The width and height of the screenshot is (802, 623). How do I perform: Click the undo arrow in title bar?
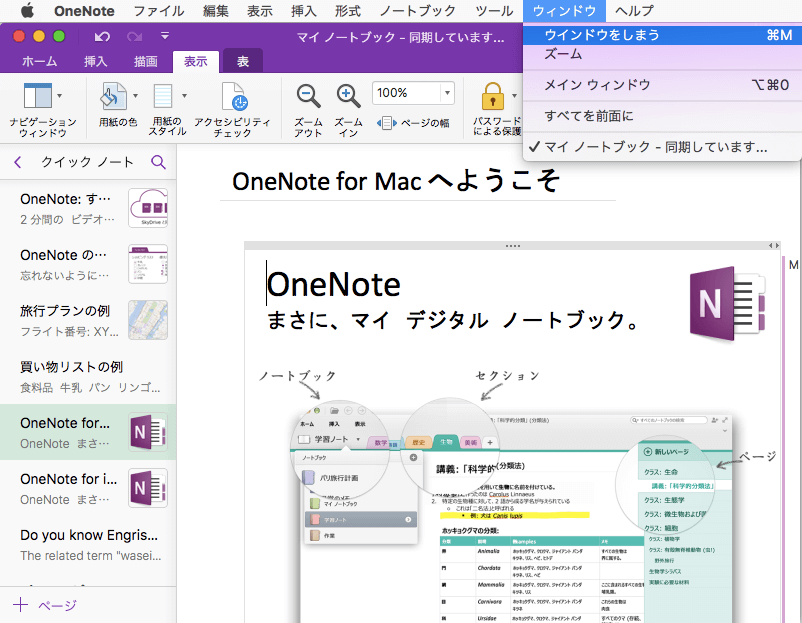102,37
